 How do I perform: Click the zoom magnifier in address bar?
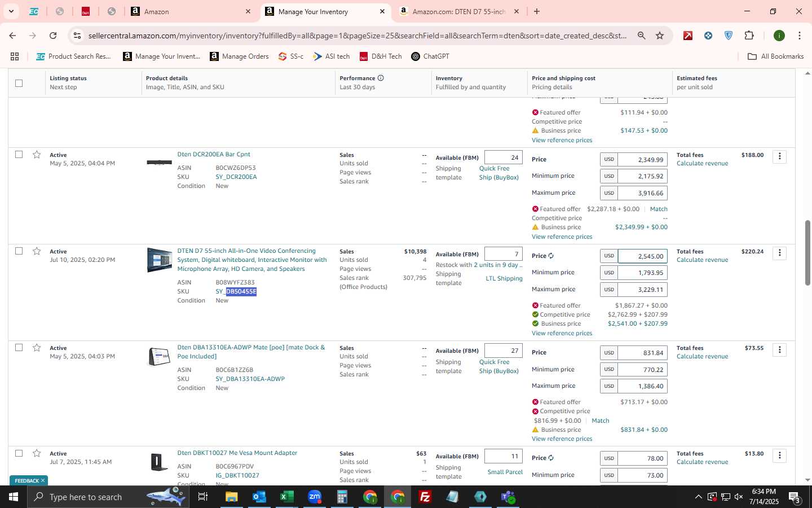(x=641, y=36)
